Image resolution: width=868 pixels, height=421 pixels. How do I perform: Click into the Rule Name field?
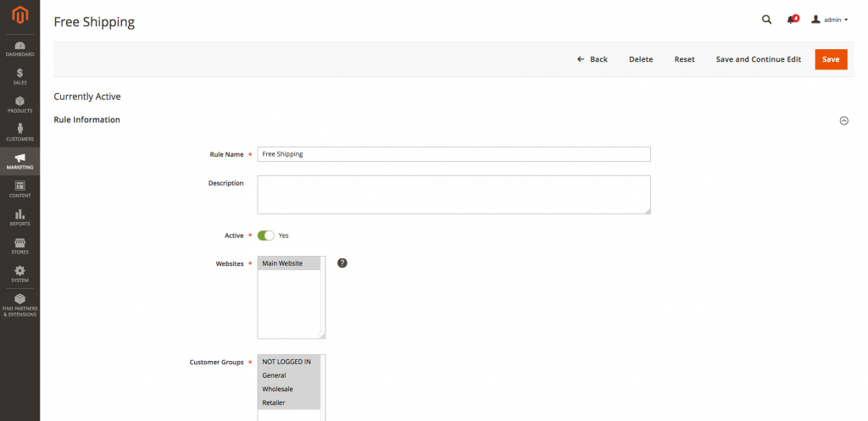pos(453,154)
